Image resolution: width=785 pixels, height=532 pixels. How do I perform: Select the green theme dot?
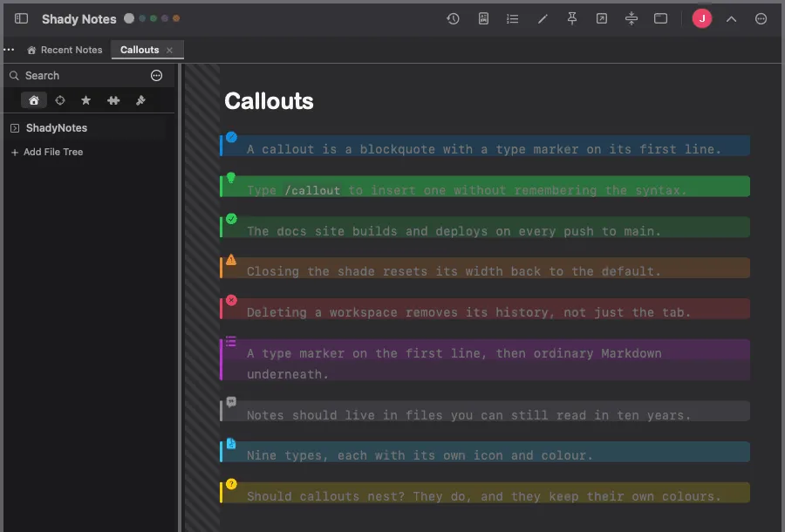coord(154,18)
